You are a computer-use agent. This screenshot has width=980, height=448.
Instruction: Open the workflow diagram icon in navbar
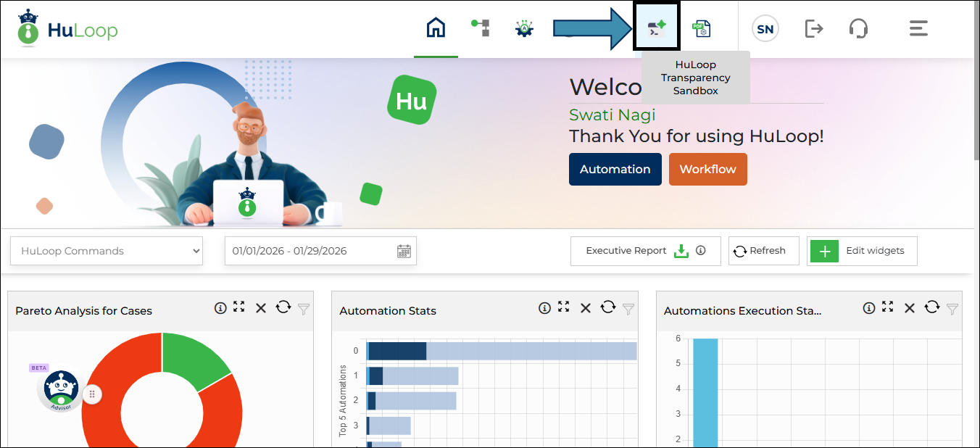click(x=480, y=28)
